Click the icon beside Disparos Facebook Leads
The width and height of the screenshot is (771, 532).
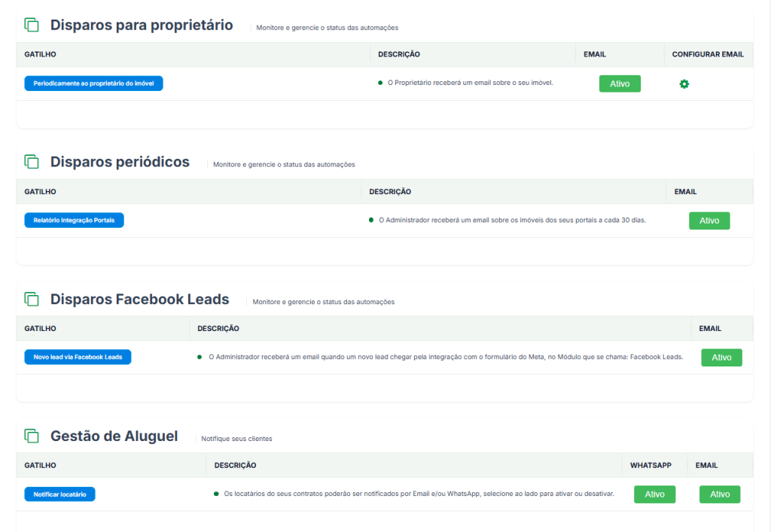tap(32, 299)
